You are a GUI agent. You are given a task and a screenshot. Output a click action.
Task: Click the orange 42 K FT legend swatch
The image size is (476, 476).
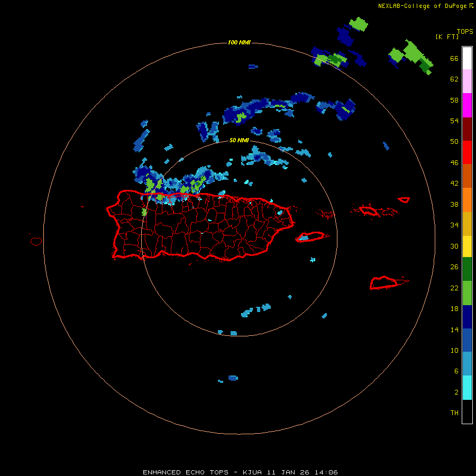(467, 200)
